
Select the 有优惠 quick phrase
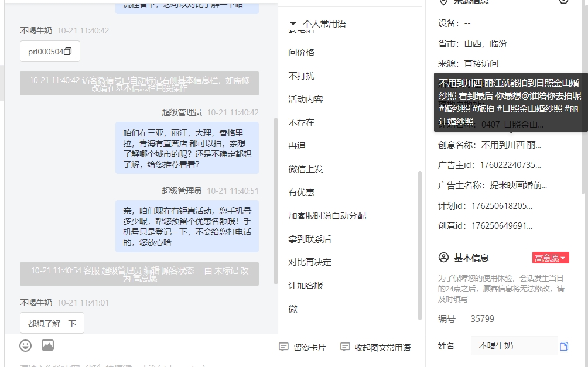tap(301, 193)
